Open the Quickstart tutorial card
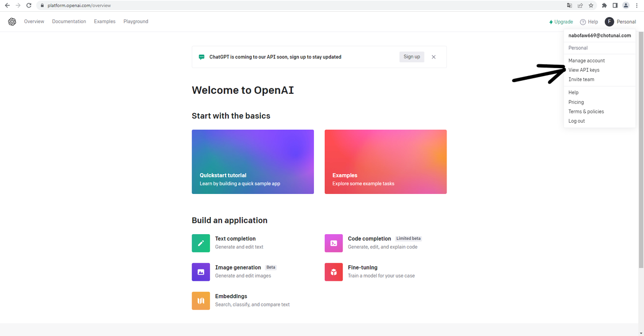The height and width of the screenshot is (336, 644). click(x=253, y=162)
